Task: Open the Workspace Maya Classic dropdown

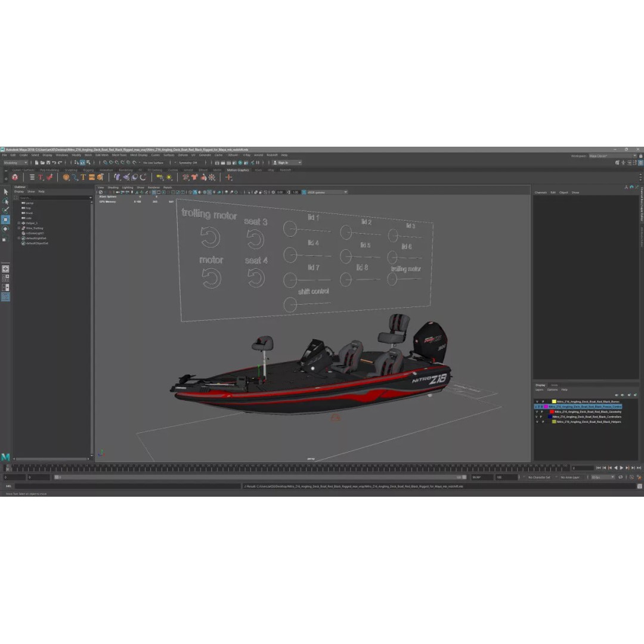Action: point(613,156)
